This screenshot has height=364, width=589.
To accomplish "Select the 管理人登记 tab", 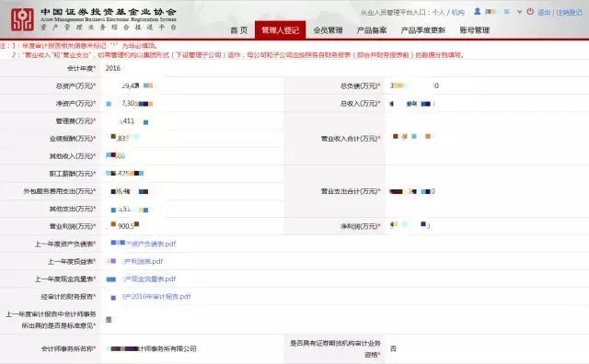I will [280, 30].
